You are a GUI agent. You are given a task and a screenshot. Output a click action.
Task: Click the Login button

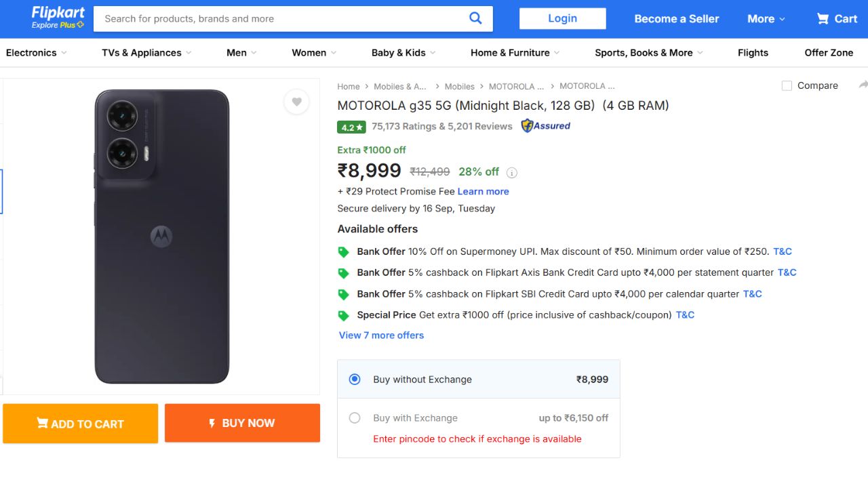tap(563, 18)
